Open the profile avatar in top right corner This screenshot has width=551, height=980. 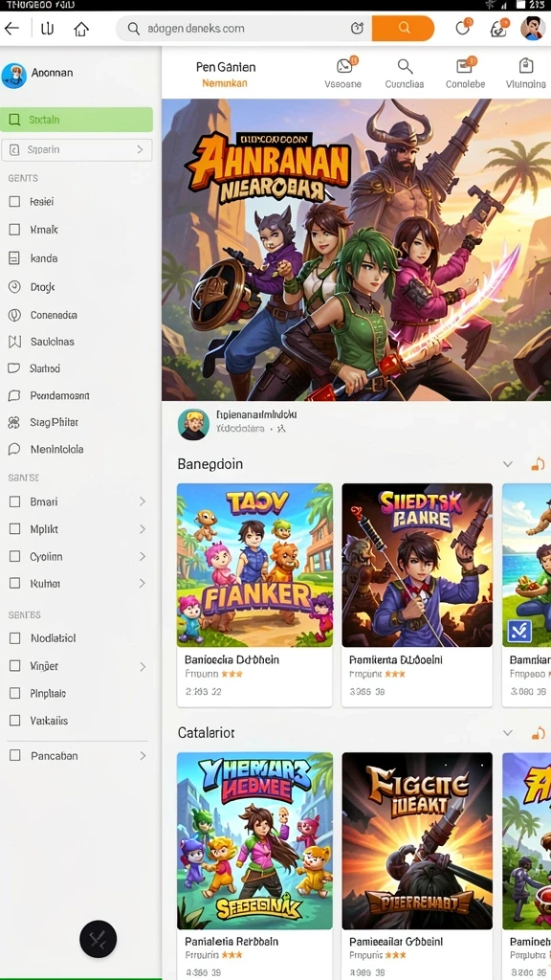pos(533,28)
